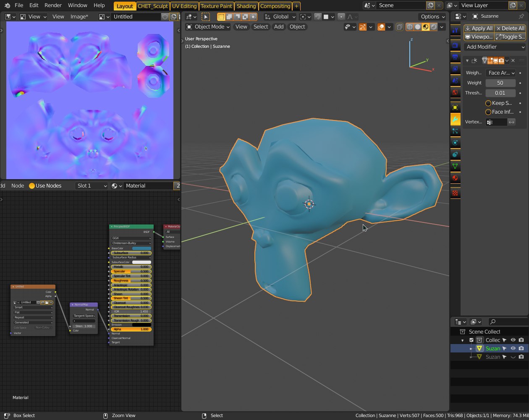Screen dimensions: 529x420
Task: Click new scene copy icon
Action: tap(430, 5)
